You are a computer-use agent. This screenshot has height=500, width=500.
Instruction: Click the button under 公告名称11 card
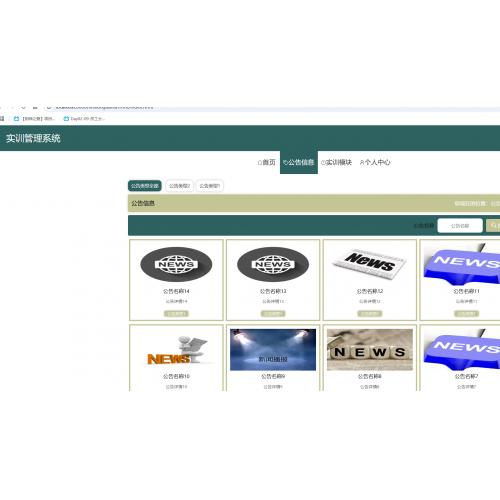[466, 313]
